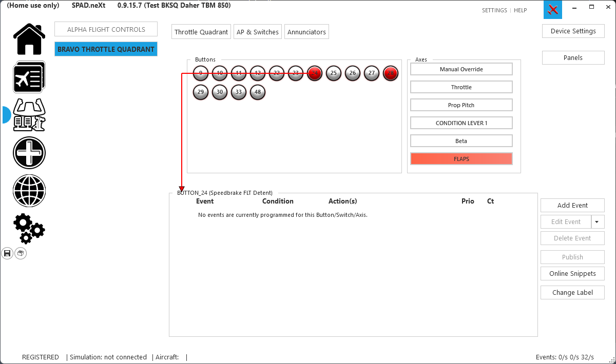The image size is (616, 364).
Task: Click the Ct column header
Action: [x=490, y=201]
